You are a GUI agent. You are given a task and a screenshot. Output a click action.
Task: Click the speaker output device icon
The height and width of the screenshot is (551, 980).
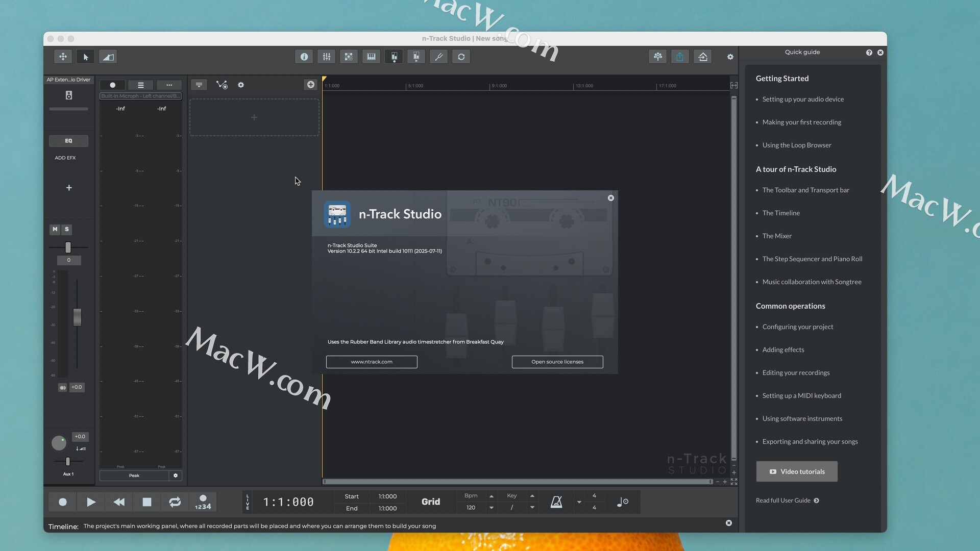69,95
